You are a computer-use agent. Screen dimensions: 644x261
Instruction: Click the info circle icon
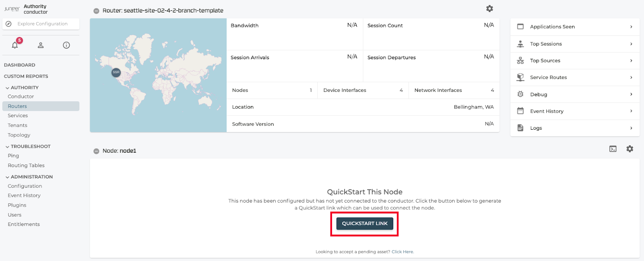pyautogui.click(x=66, y=45)
